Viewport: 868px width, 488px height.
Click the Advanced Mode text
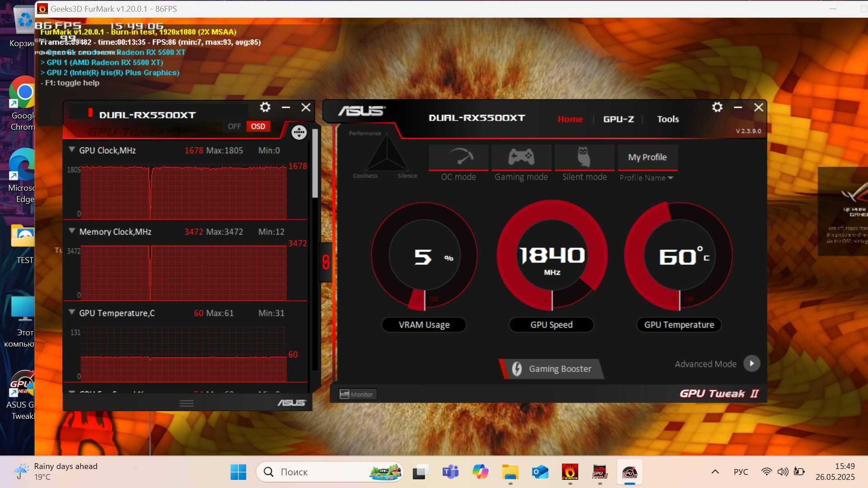click(705, 364)
